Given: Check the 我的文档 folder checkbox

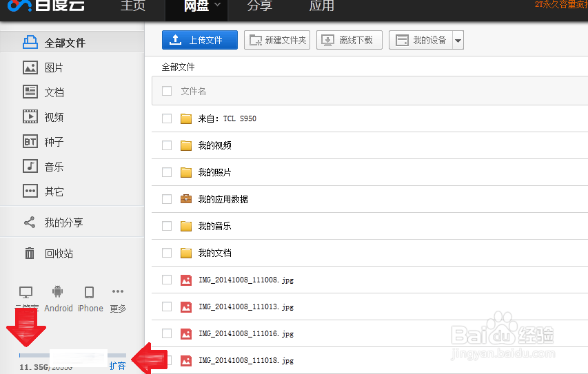Looking at the screenshot, I should [x=167, y=253].
